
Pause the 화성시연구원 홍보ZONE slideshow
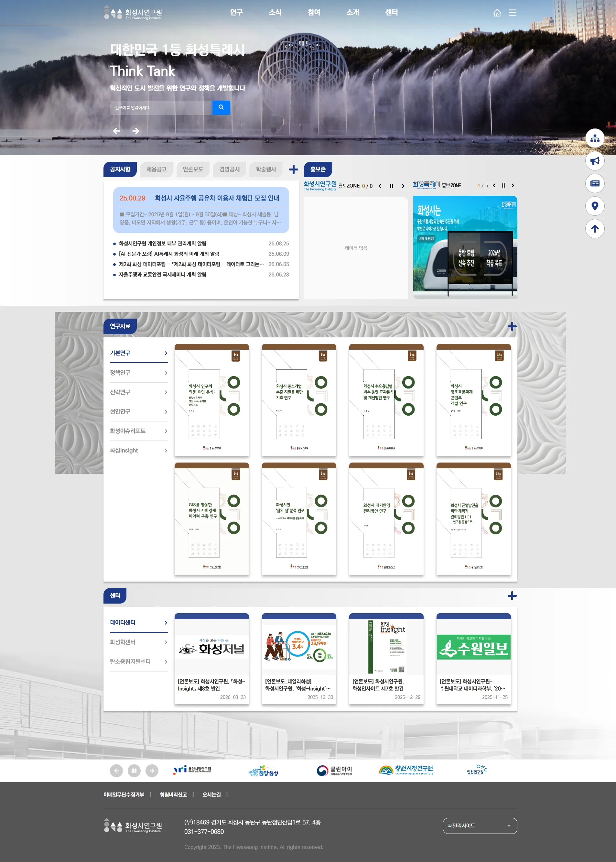pyautogui.click(x=392, y=186)
